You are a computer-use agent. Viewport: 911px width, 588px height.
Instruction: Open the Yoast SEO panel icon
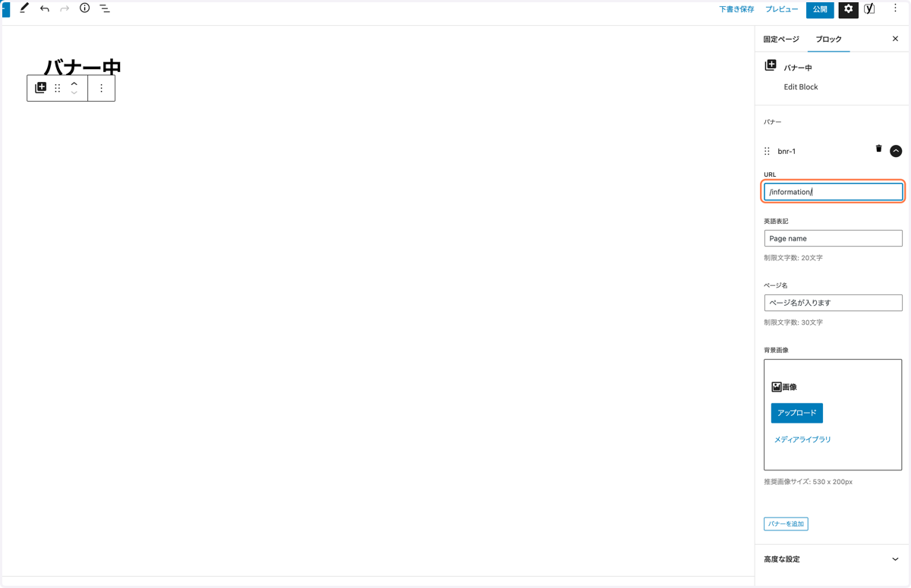(x=870, y=9)
